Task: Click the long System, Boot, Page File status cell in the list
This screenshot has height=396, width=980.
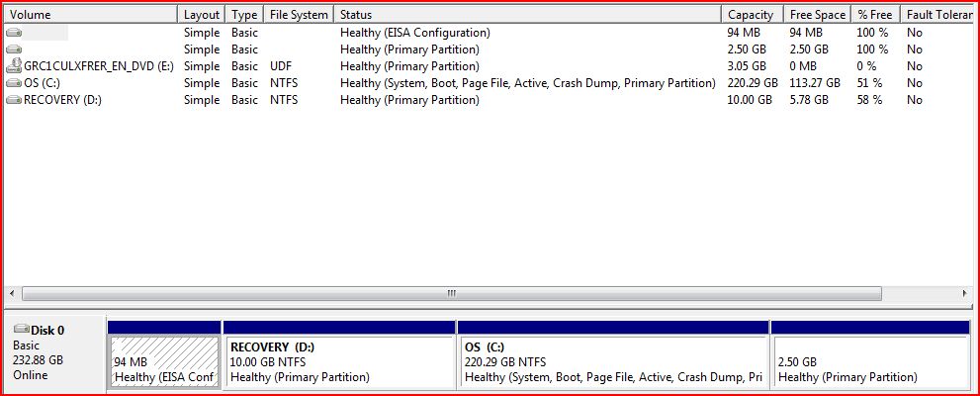Action: (527, 82)
